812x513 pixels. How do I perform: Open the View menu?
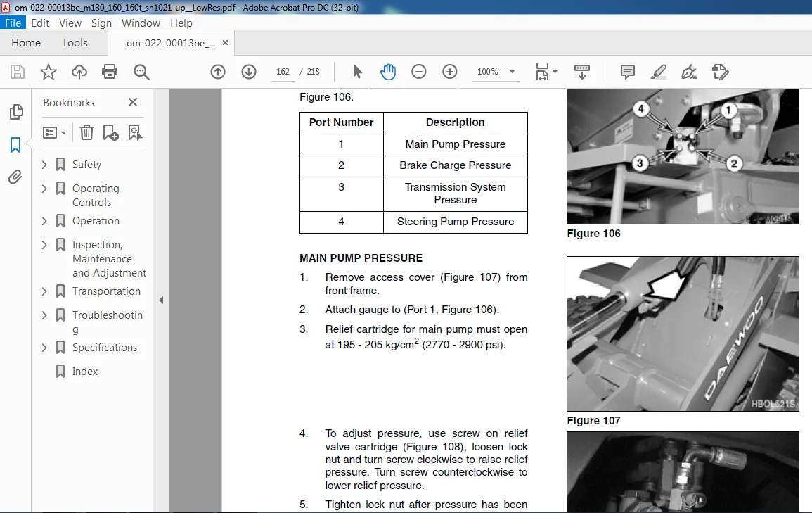pyautogui.click(x=70, y=23)
